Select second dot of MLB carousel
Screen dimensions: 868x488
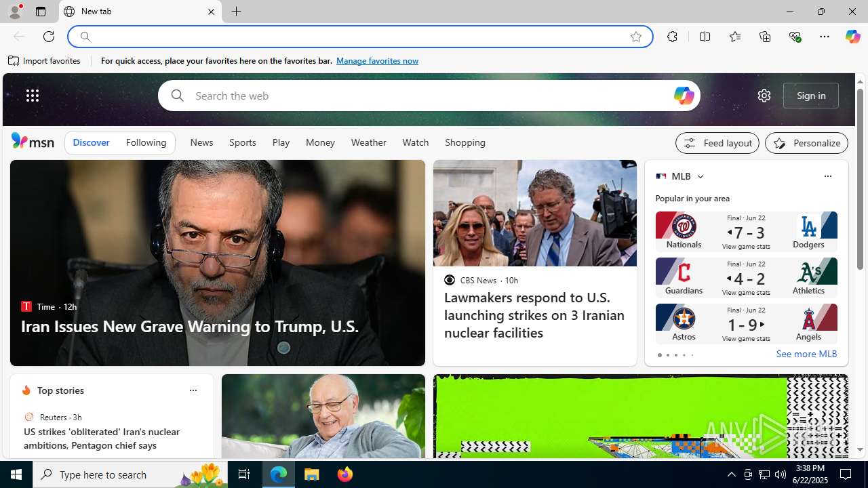[667, 355]
